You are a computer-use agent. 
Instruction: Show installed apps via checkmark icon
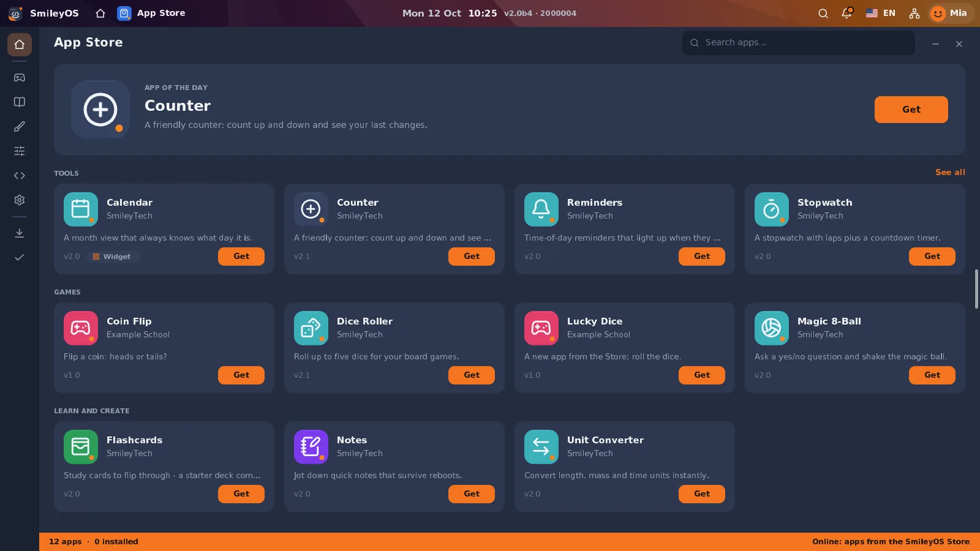pos(20,258)
